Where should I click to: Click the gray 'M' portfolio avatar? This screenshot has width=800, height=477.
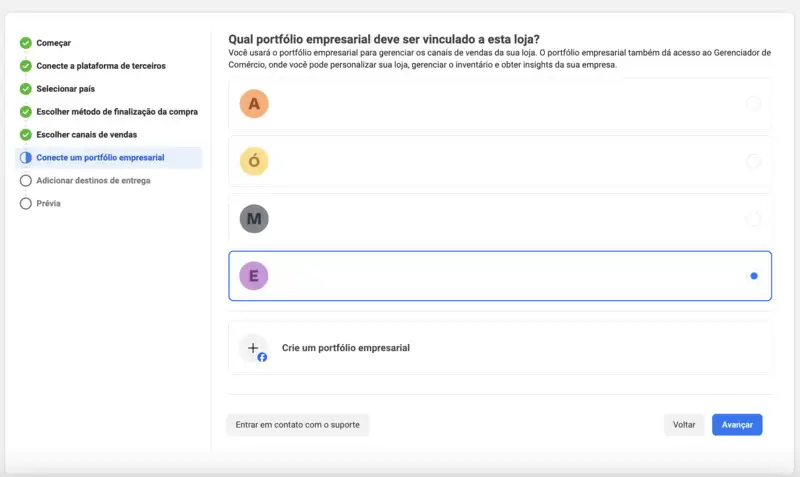[x=254, y=218]
